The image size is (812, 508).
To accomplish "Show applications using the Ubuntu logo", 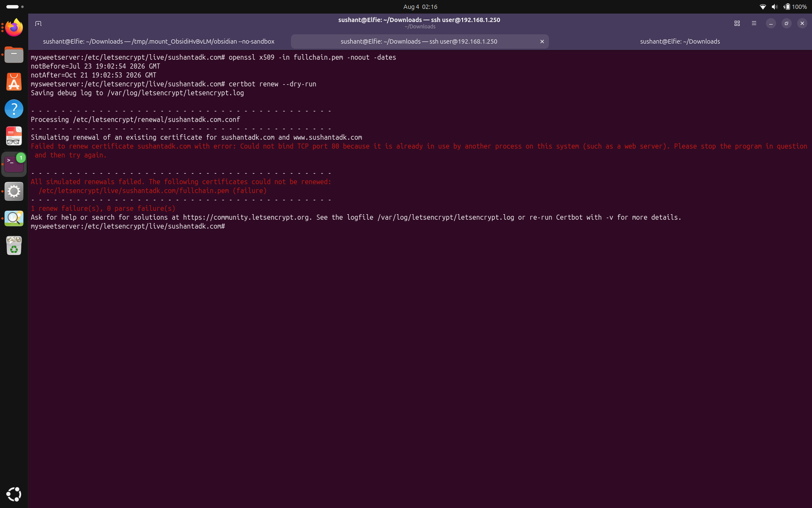I will pos(14,494).
